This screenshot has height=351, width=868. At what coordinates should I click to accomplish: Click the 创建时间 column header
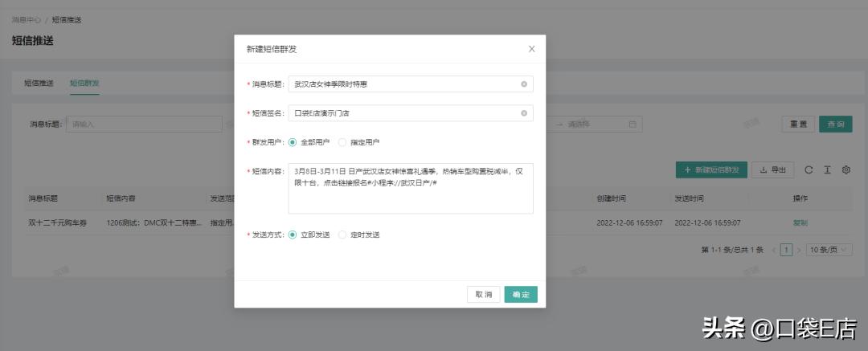click(x=611, y=198)
